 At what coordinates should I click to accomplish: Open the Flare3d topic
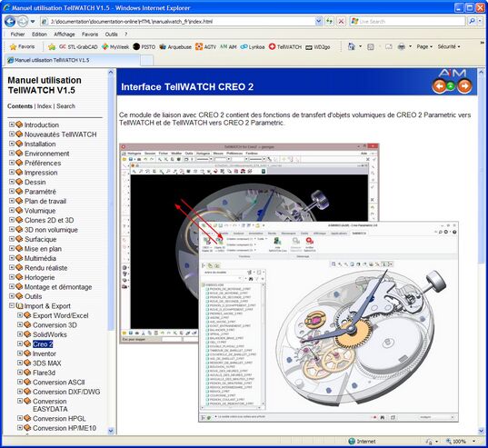[44, 373]
